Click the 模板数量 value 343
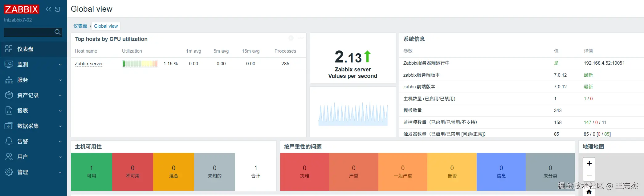 click(558, 110)
